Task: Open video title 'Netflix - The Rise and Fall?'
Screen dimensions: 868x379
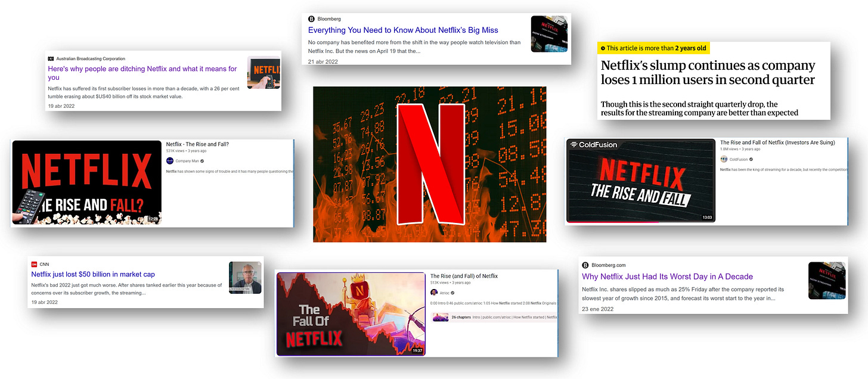Action: [x=197, y=144]
